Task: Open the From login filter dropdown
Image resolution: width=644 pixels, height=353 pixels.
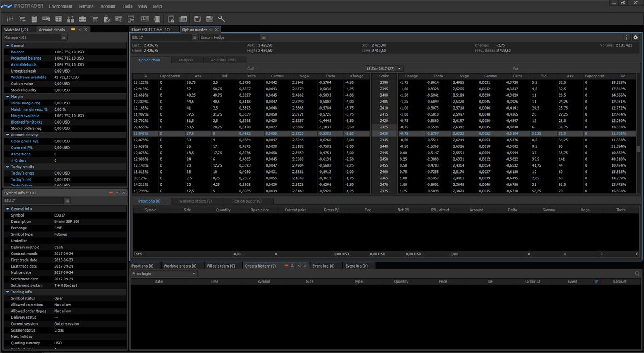Action: click(164, 274)
